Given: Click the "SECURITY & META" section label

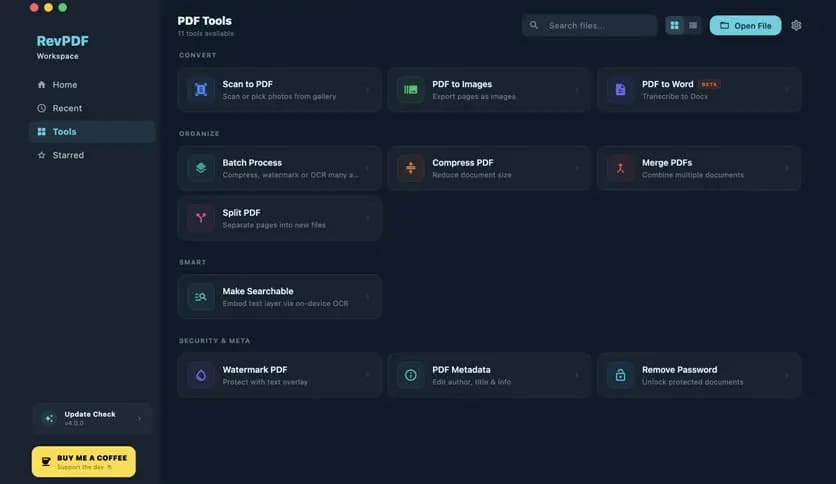Looking at the screenshot, I should pyautogui.click(x=214, y=341).
